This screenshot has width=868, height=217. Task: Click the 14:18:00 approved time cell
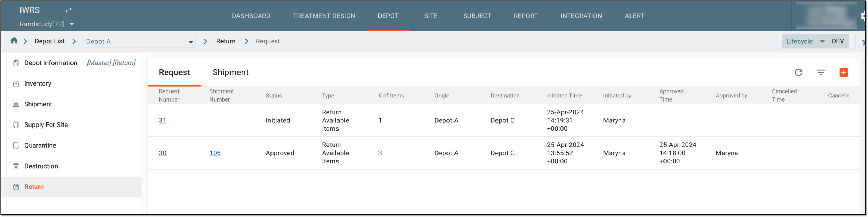point(678,153)
